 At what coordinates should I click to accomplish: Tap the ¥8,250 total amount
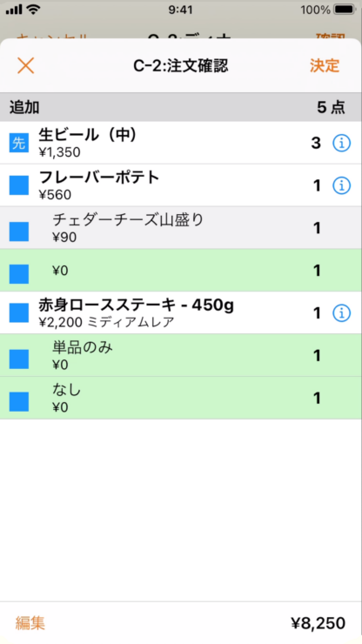click(318, 623)
